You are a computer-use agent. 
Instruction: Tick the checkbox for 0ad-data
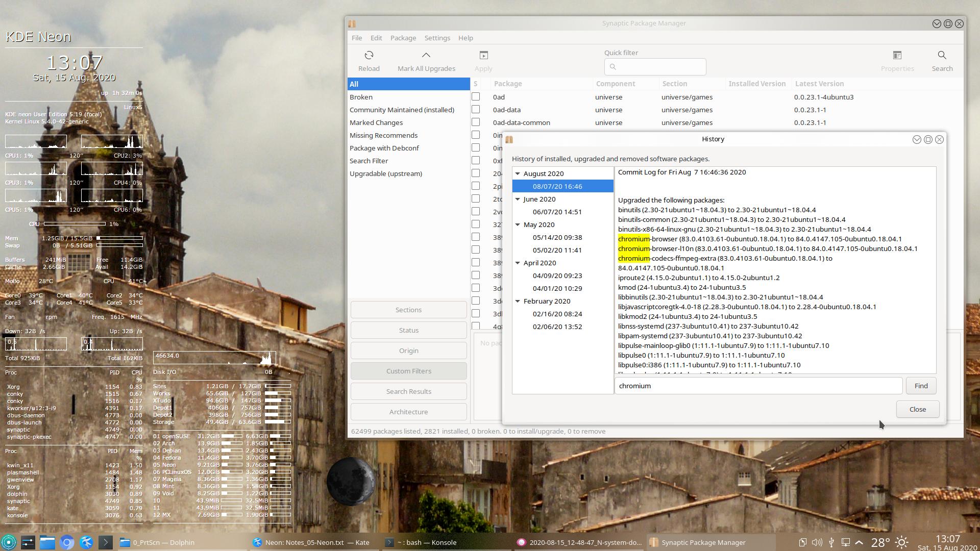coord(476,109)
